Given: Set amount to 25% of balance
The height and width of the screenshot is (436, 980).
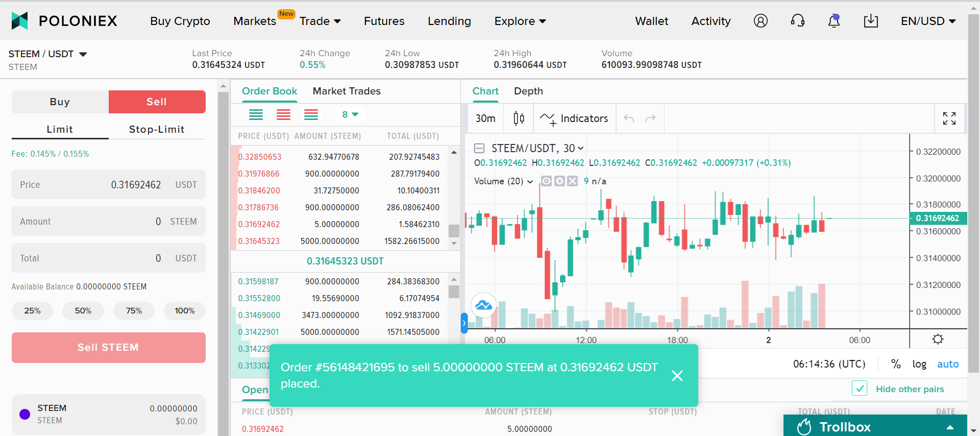Looking at the screenshot, I should point(33,310).
